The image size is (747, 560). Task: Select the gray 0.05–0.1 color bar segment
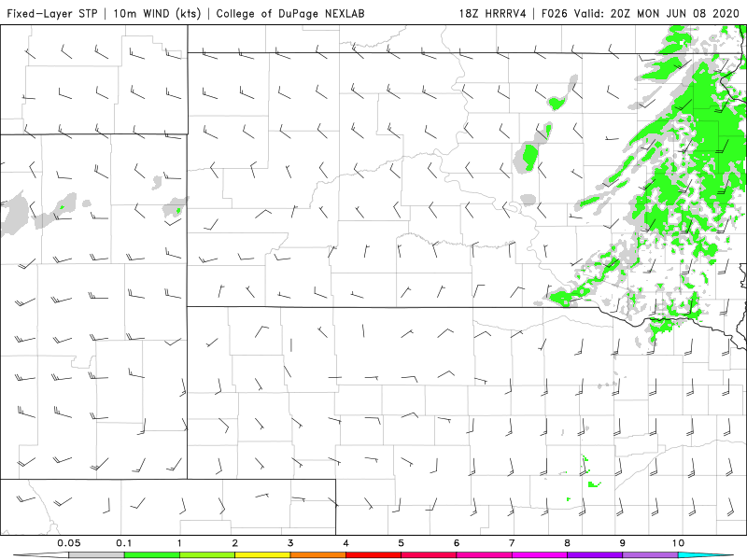(x=96, y=555)
